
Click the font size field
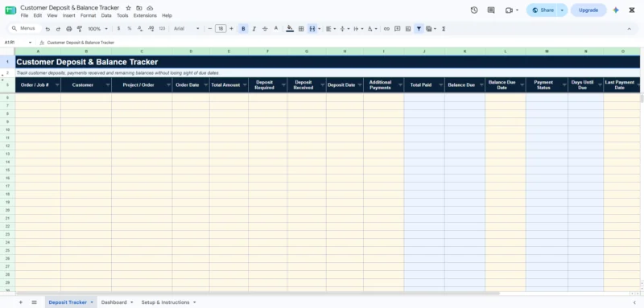tap(221, 29)
